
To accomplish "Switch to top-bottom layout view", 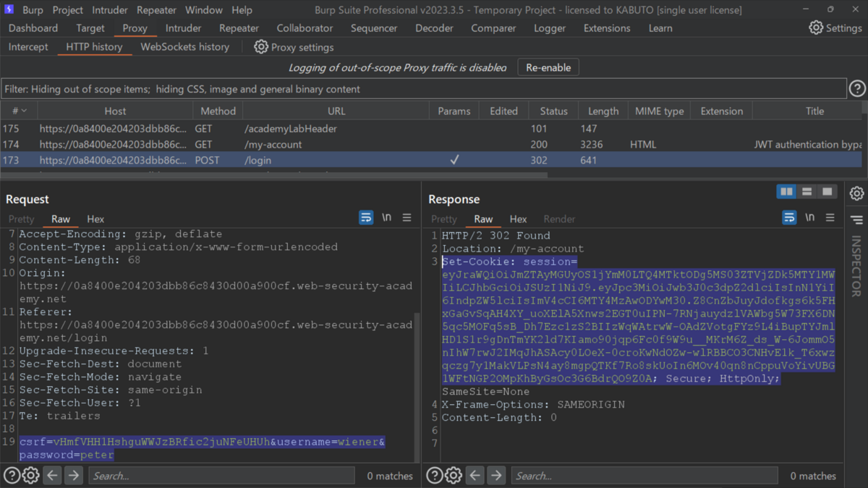I will [x=807, y=192].
